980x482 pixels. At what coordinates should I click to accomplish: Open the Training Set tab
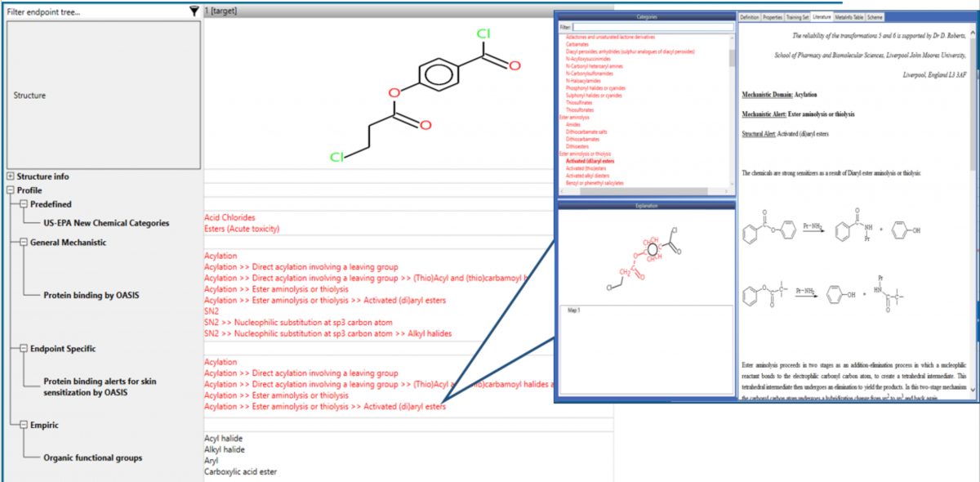pyautogui.click(x=797, y=17)
